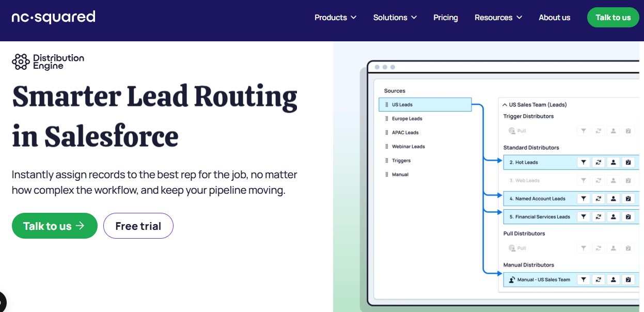Click the Smarter Lead Routing in Salesforce heading
The image size is (644, 312).
[x=154, y=116]
